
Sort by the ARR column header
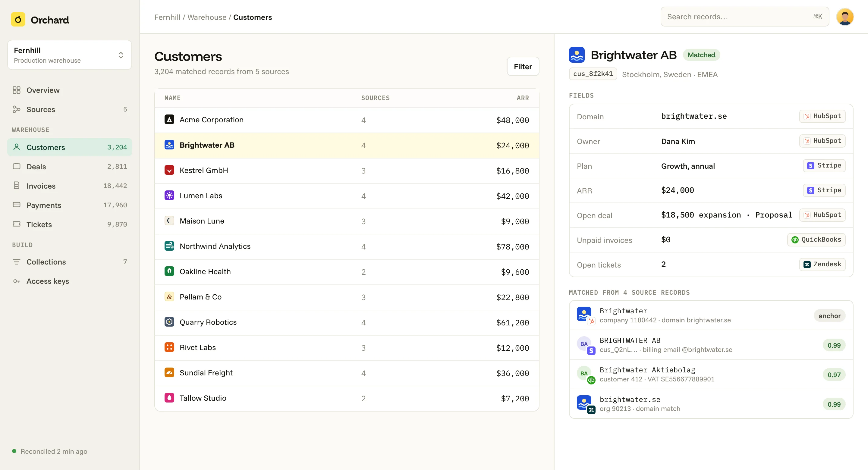pyautogui.click(x=523, y=98)
